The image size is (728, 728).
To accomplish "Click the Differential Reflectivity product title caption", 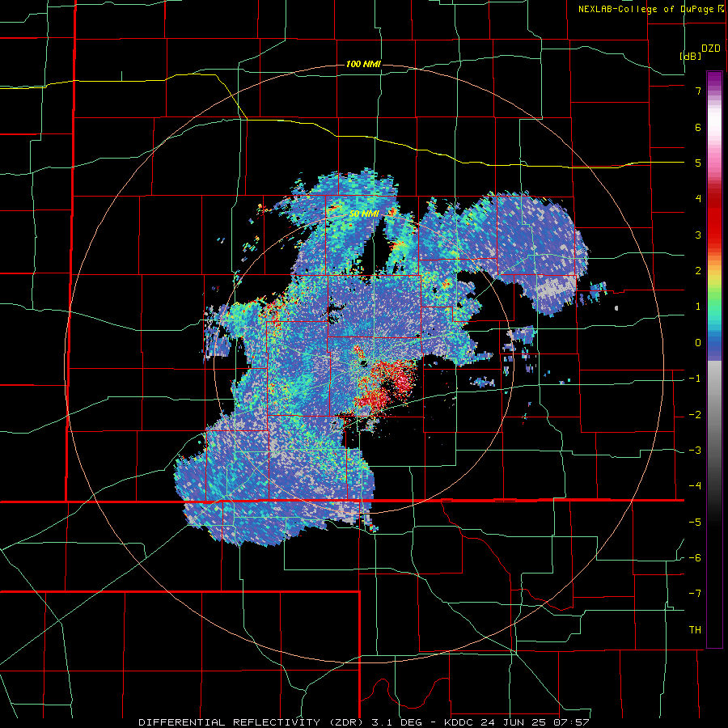I will pyautogui.click(x=364, y=722).
